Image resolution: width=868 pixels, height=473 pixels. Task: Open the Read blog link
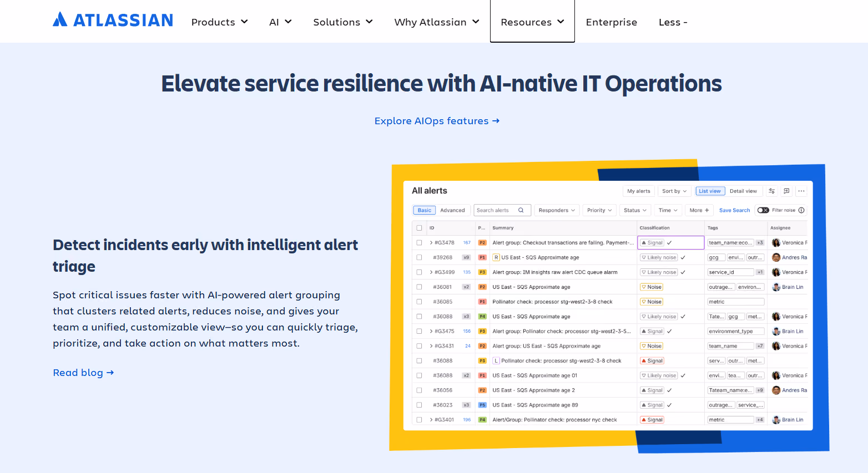(83, 373)
